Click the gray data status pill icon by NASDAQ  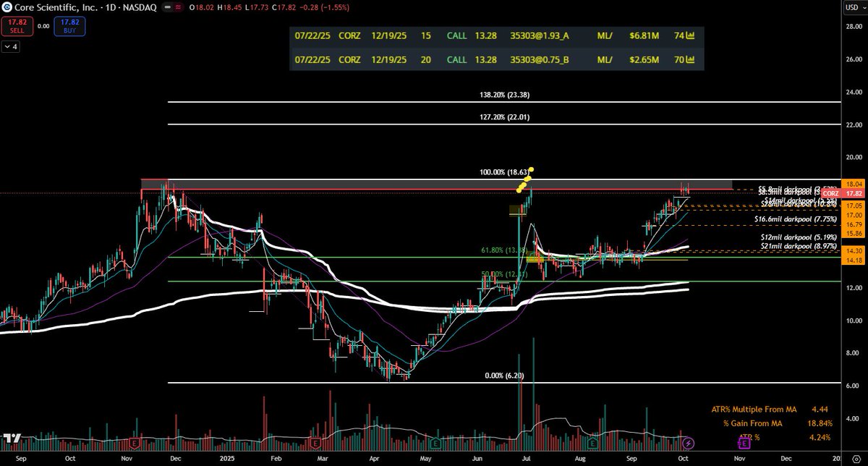tap(167, 7)
